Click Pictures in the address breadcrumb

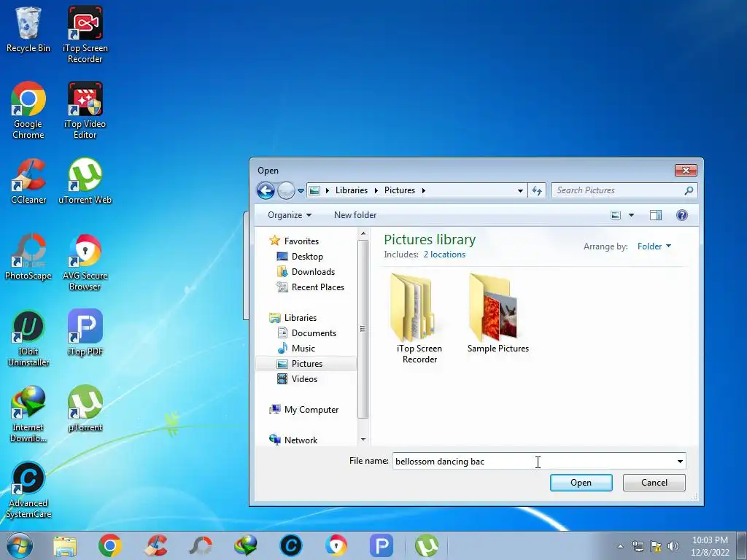tap(399, 190)
